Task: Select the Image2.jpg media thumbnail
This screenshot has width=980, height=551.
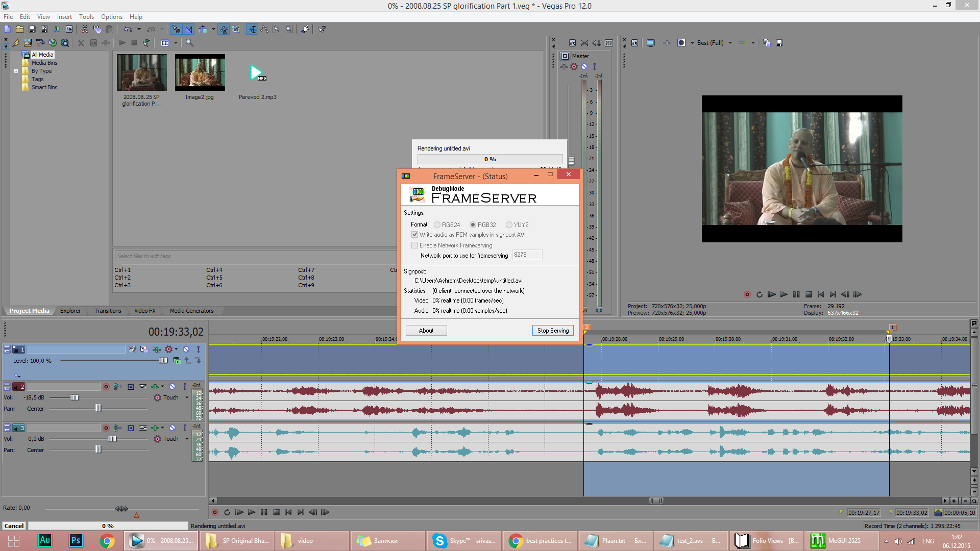Action: [200, 73]
